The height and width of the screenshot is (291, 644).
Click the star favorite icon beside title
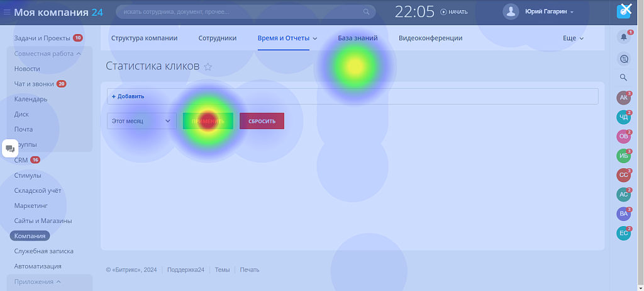(208, 67)
